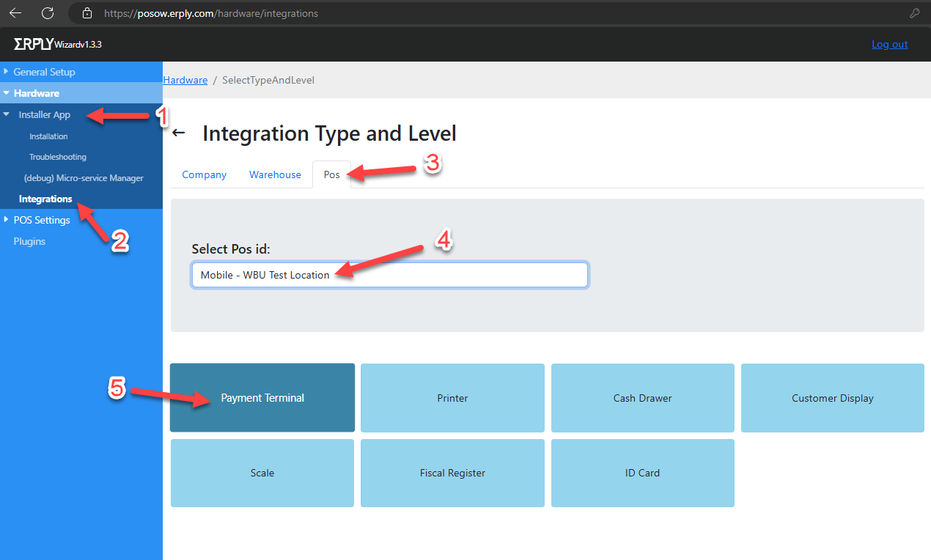Choose the Printer integration

pos(452,398)
